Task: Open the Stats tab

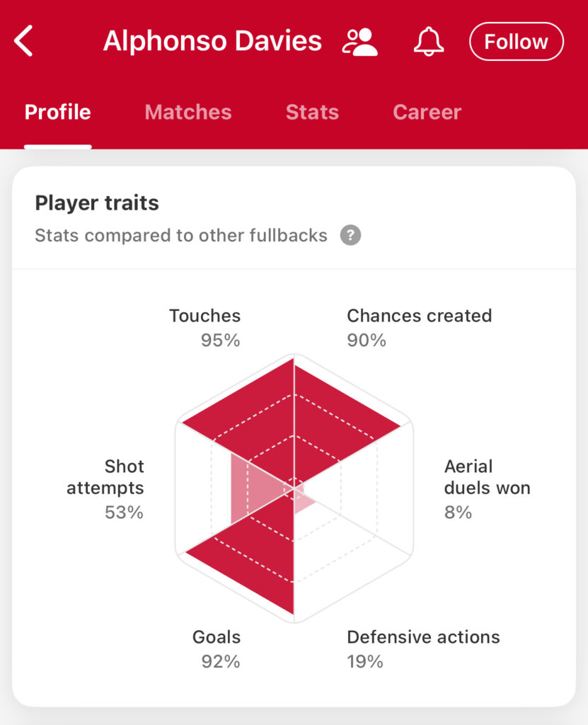Action: point(312,113)
